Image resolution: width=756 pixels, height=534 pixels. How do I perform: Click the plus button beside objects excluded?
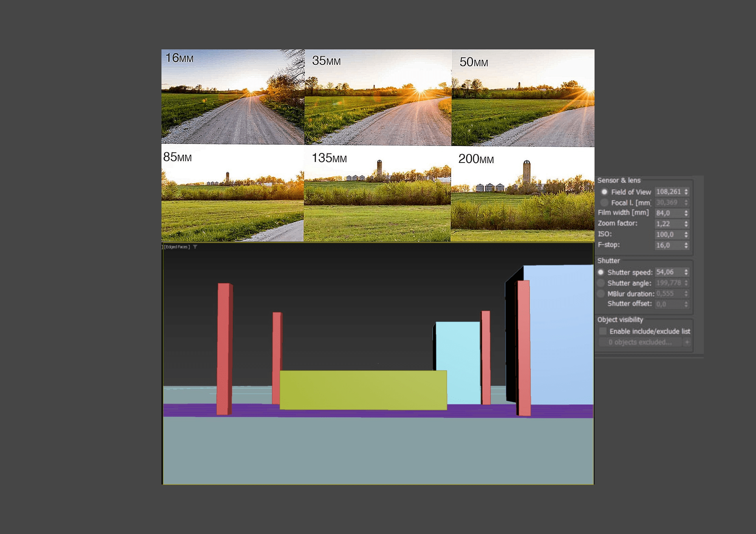point(687,342)
